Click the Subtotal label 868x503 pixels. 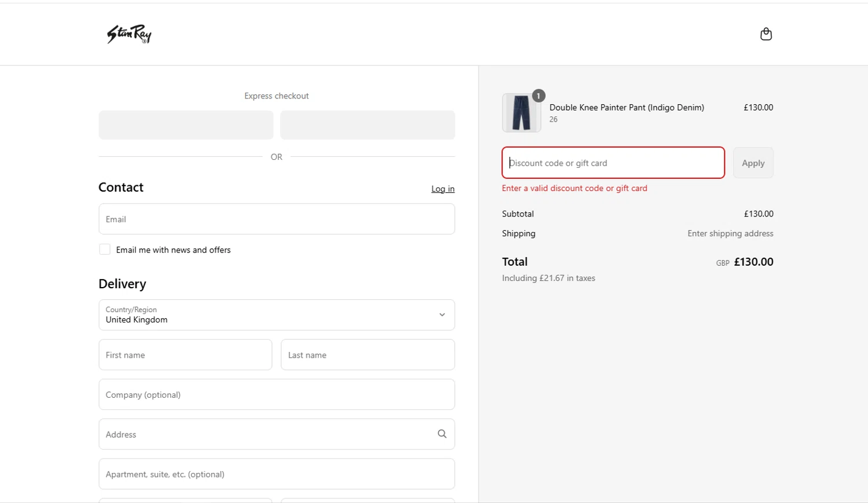click(518, 214)
